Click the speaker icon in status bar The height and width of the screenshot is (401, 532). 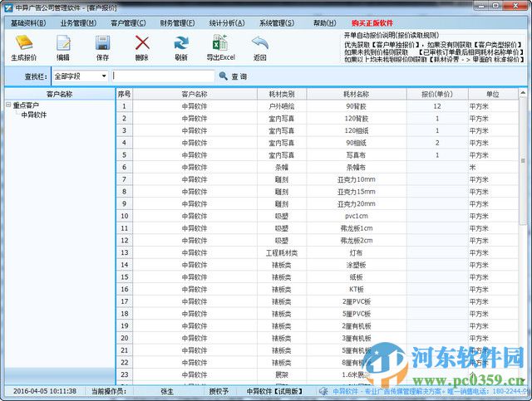pyautogui.click(x=323, y=392)
